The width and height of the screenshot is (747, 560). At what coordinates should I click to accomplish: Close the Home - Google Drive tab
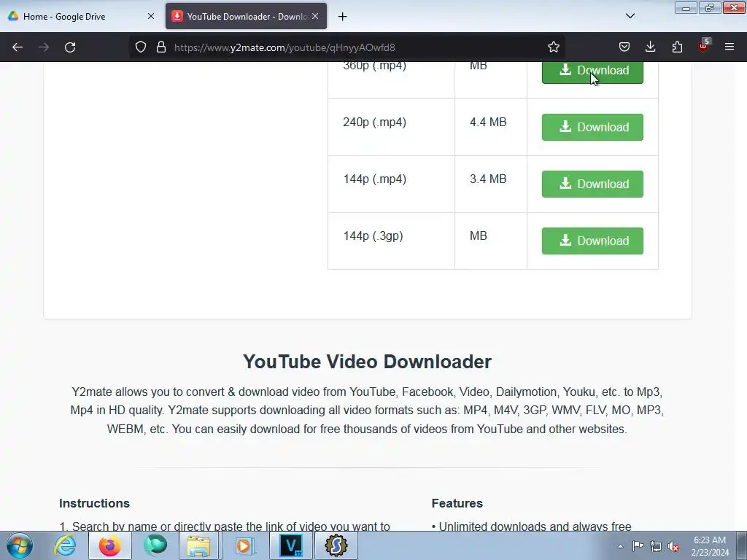[150, 16]
